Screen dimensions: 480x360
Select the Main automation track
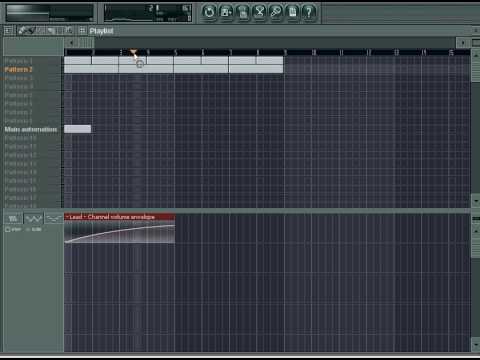pyautogui.click(x=32, y=129)
